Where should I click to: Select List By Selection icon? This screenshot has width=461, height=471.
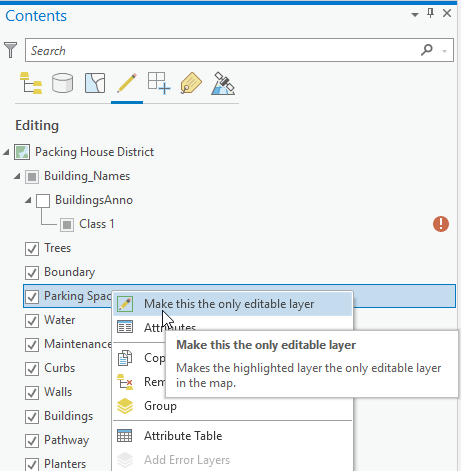[x=95, y=83]
